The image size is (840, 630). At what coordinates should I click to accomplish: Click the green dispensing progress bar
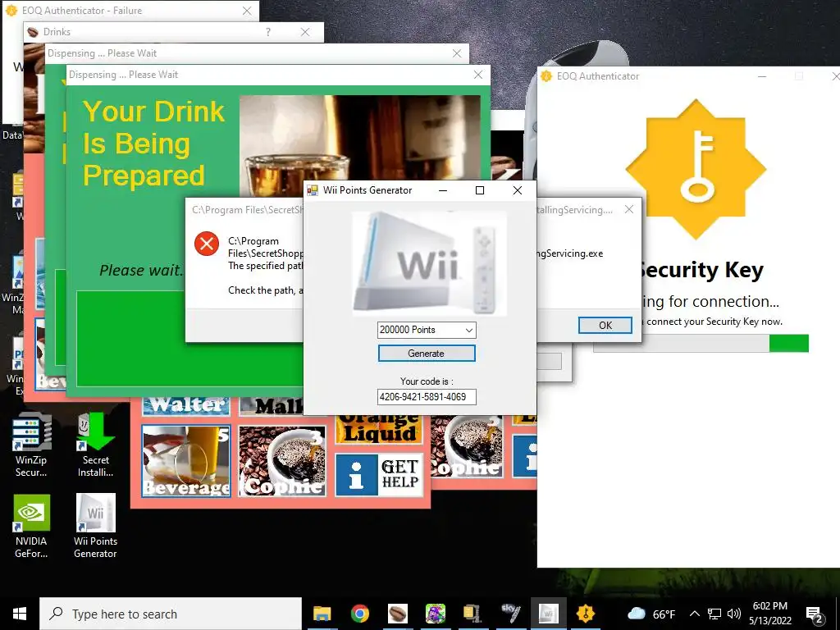coord(189,339)
